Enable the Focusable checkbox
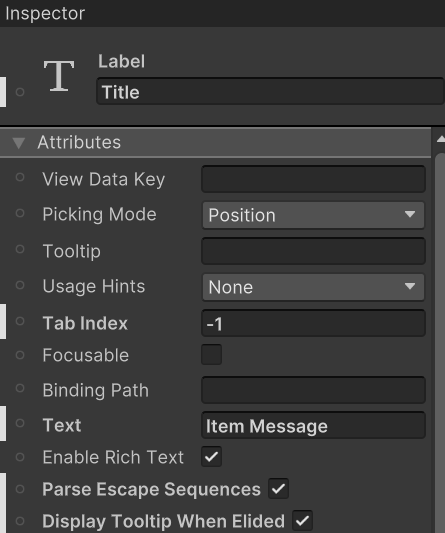The image size is (445, 533). (x=211, y=355)
